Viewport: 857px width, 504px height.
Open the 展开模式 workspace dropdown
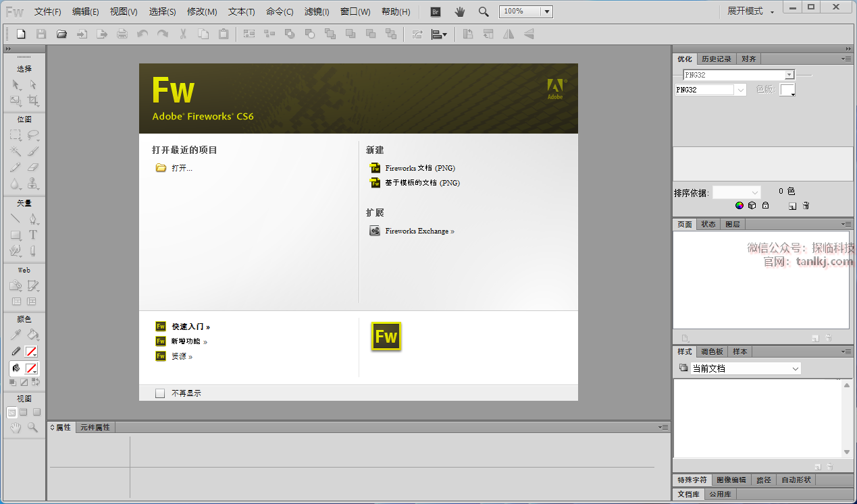[x=750, y=11]
